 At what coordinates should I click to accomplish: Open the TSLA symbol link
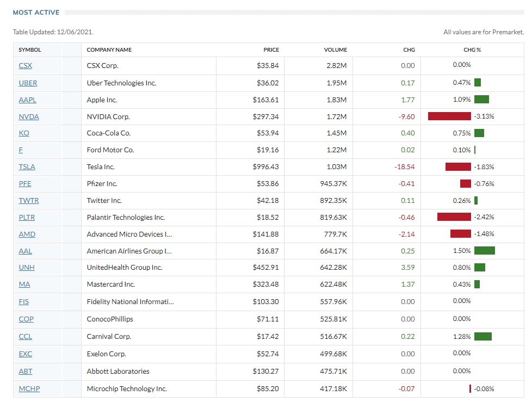[x=27, y=167]
